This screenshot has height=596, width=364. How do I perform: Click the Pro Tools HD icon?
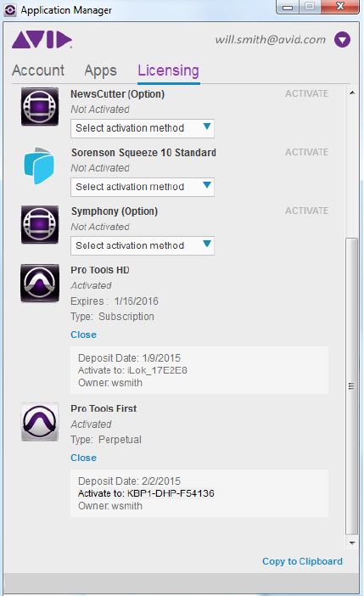pyautogui.click(x=40, y=284)
